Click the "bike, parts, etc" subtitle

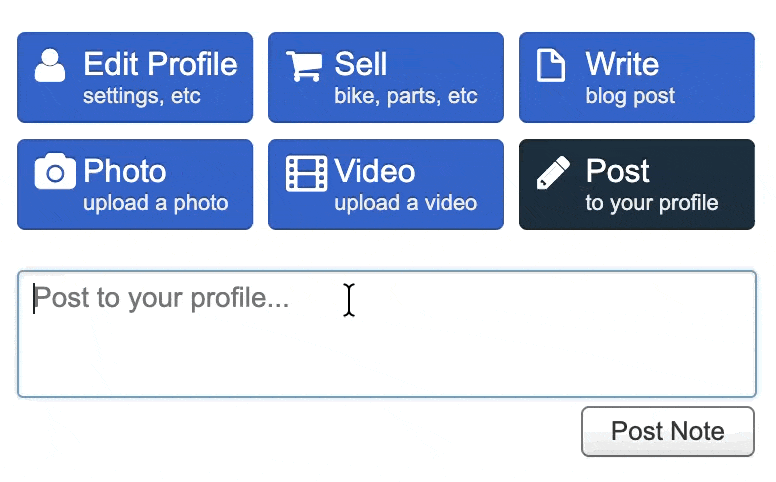[406, 97]
